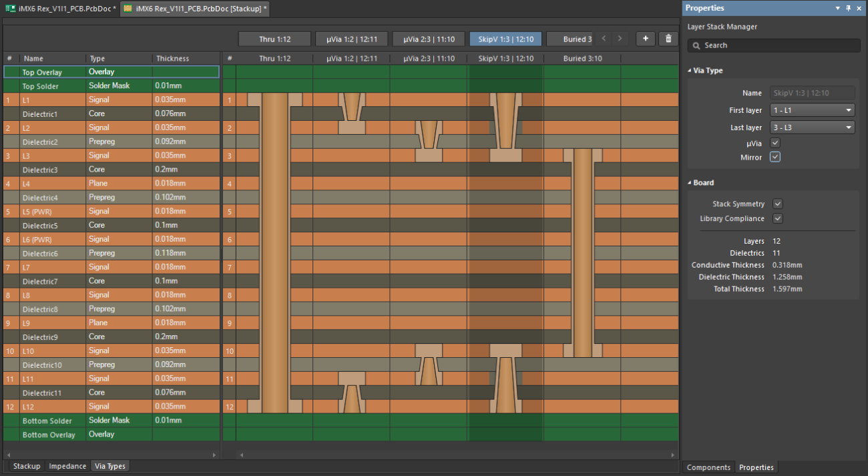
Task: Click the delete via type trash icon
Action: [x=668, y=39]
